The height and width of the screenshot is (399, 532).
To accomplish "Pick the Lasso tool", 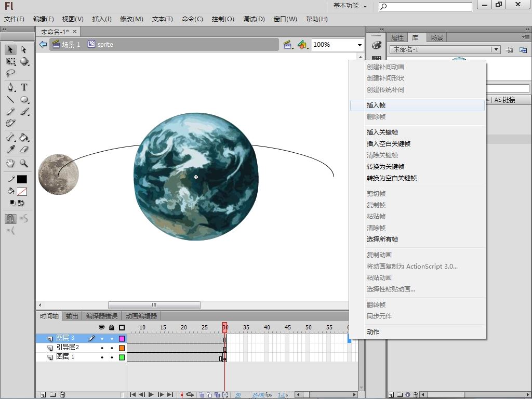I will [x=10, y=73].
